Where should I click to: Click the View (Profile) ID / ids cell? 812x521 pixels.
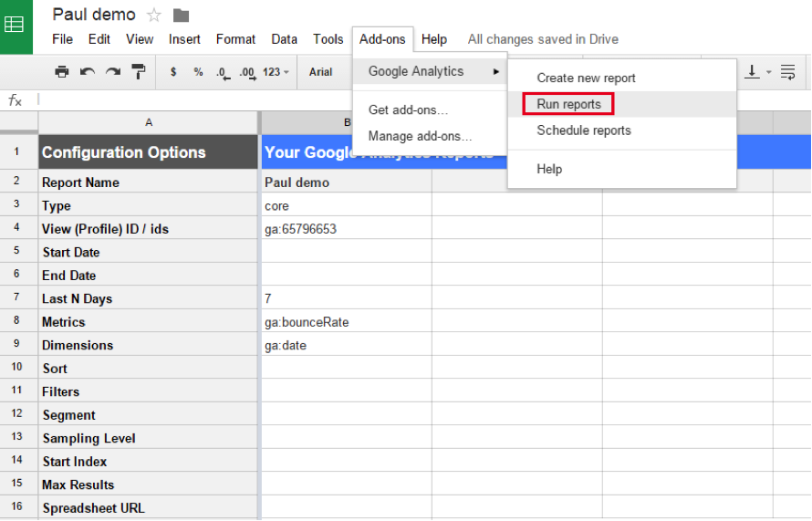click(x=148, y=229)
